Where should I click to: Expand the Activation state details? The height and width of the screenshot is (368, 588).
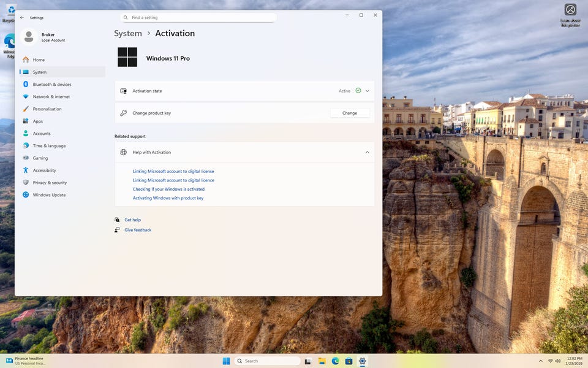tap(367, 91)
